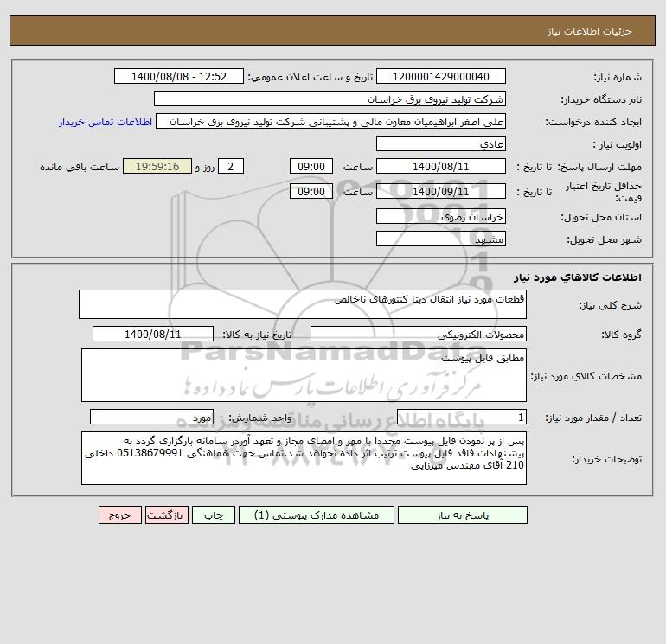Click the label حداقل تاریخ اعتبار قیمت

click(x=603, y=192)
